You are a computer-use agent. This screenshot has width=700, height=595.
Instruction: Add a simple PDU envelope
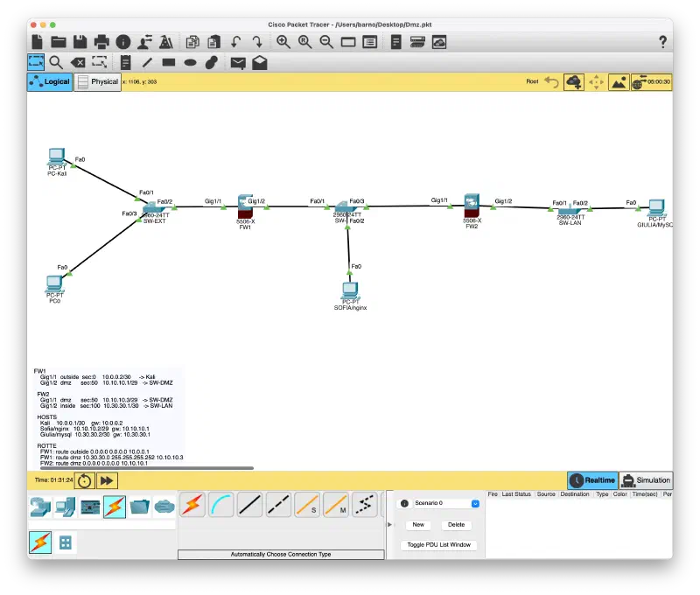pyautogui.click(x=238, y=63)
